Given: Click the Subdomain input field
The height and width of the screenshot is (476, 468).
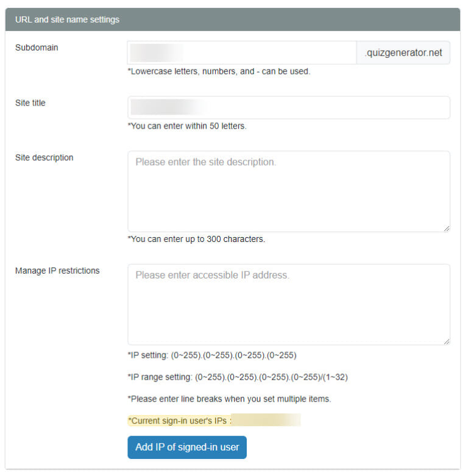Looking at the screenshot, I should point(241,53).
